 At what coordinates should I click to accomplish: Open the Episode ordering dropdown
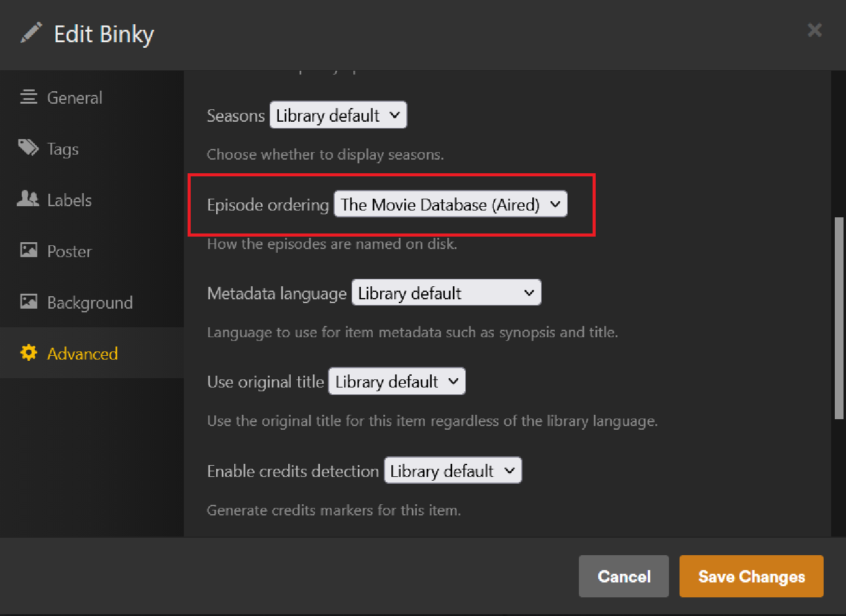click(x=451, y=204)
